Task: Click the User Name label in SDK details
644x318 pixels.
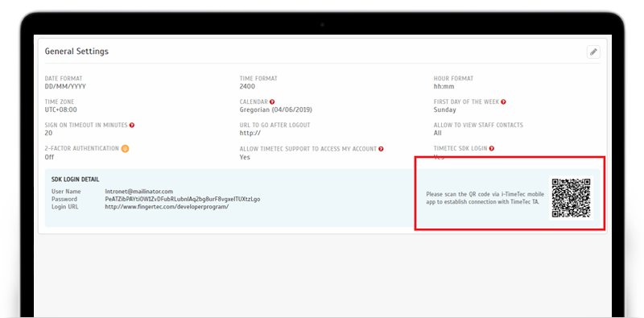Action: (x=66, y=192)
